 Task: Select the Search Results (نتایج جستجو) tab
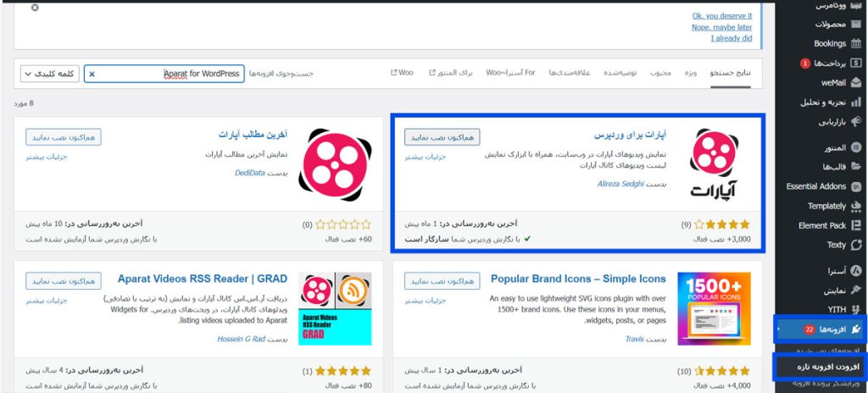point(731,73)
